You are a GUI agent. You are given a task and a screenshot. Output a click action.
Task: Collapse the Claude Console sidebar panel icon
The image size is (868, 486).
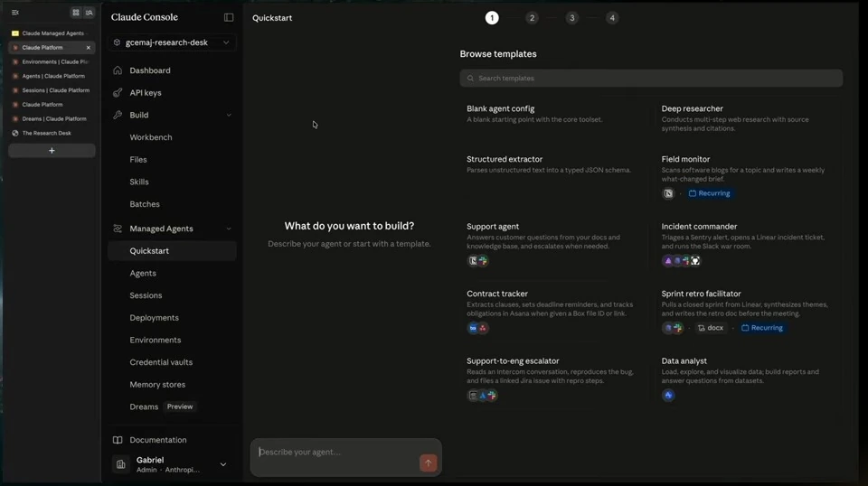pyautogui.click(x=229, y=17)
